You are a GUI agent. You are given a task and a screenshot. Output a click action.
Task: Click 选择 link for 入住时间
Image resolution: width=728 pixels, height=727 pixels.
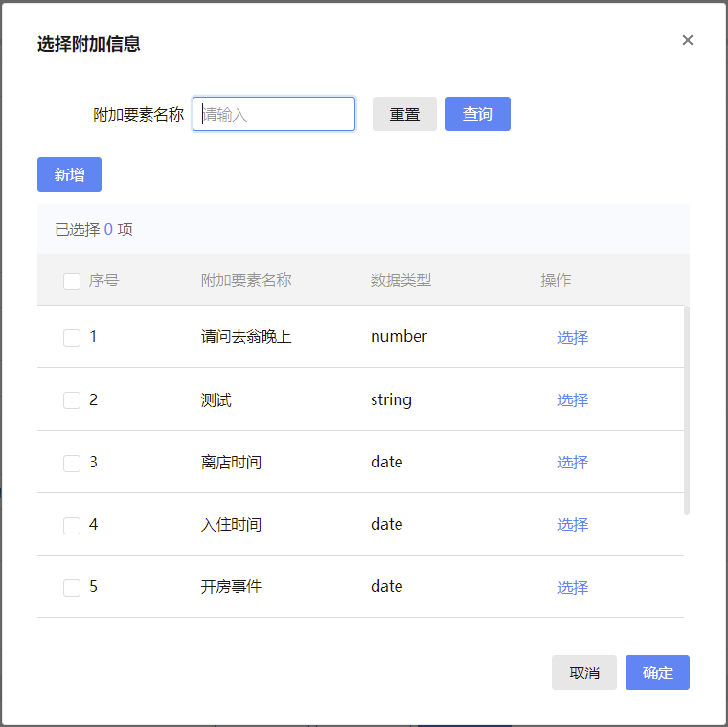[573, 525]
